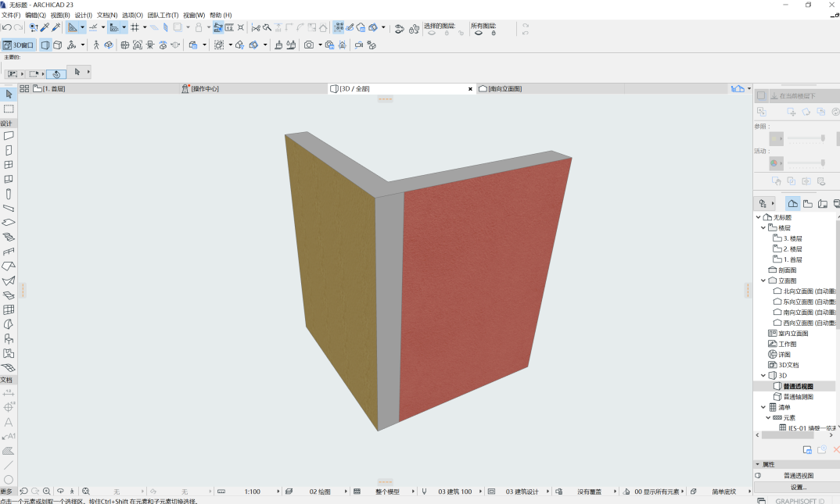Collapse the 立面图 tree node
The image size is (840, 504).
763,281
